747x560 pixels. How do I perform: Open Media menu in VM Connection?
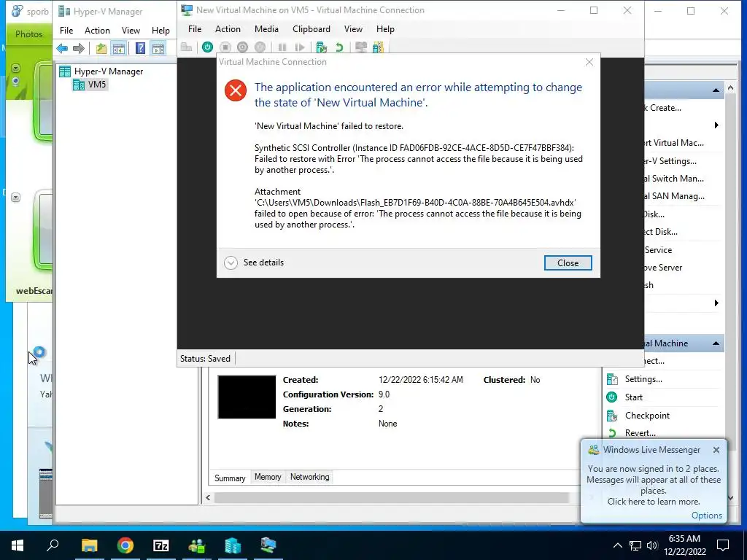pyautogui.click(x=266, y=29)
